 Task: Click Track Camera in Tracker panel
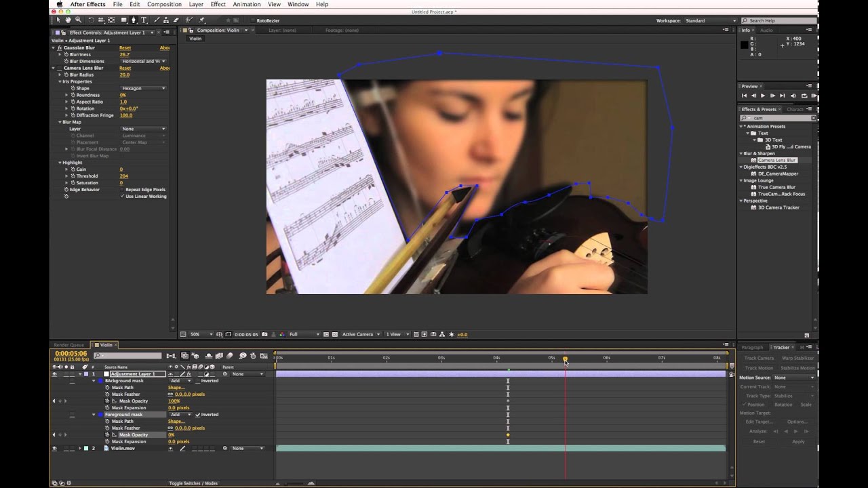coord(759,358)
